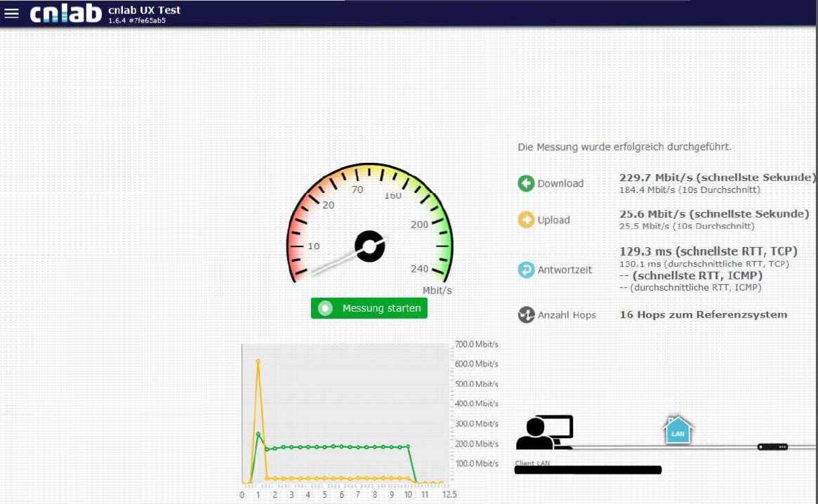Click the green Download arrow icon
The width and height of the screenshot is (818, 504).
click(527, 183)
